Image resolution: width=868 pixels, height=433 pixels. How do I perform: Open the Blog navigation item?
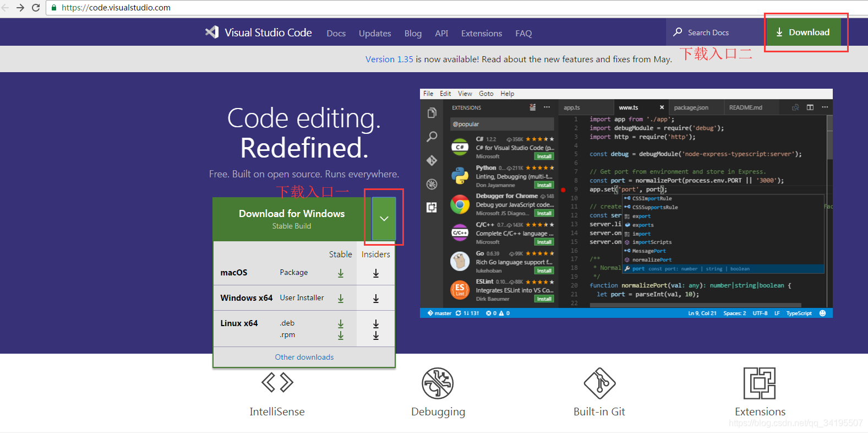[x=413, y=33]
